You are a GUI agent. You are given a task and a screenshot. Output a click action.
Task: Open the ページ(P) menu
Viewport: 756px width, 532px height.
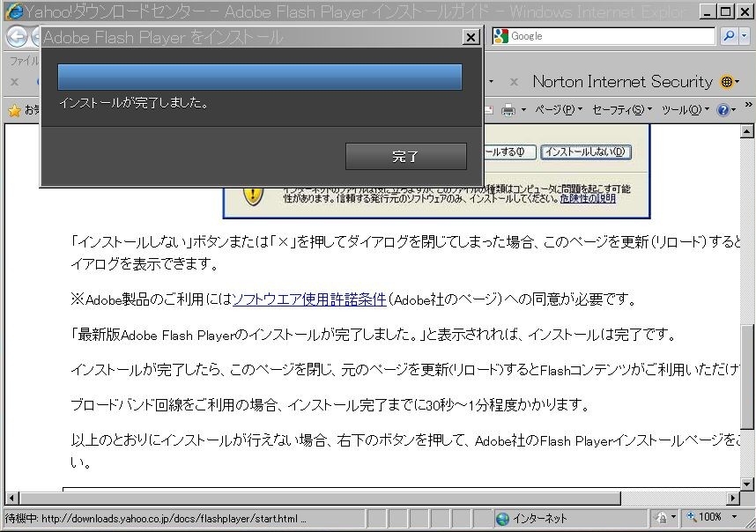click(x=559, y=110)
